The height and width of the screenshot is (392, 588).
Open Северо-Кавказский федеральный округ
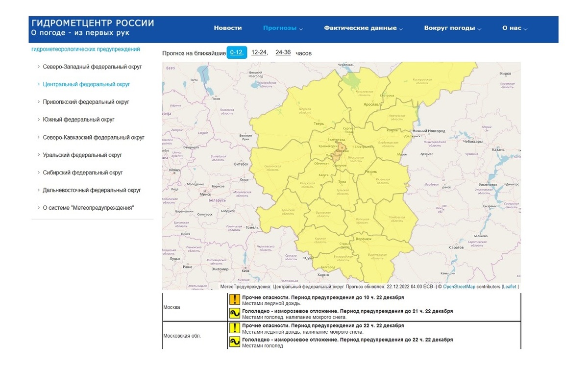[94, 138]
